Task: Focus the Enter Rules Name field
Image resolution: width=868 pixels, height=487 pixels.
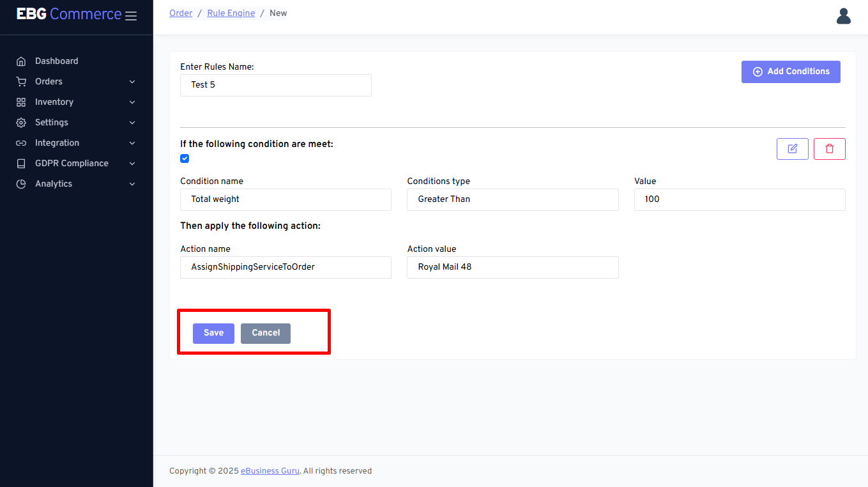Action: [x=275, y=85]
